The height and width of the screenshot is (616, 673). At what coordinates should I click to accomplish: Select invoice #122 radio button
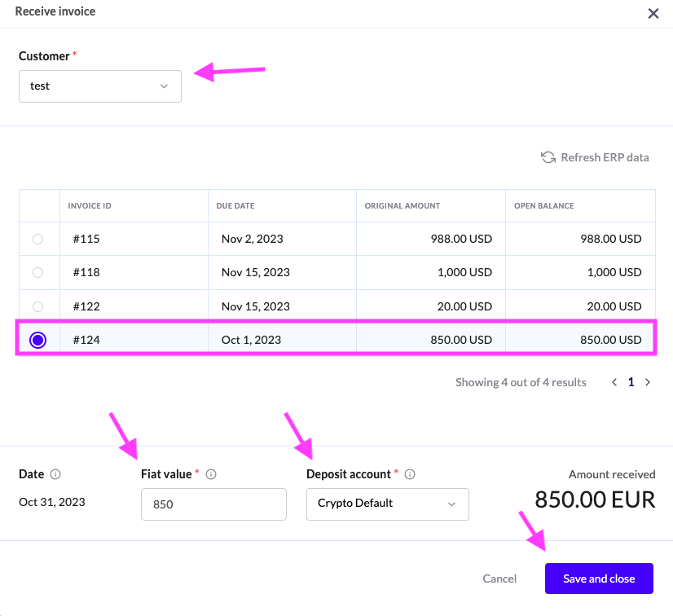(x=37, y=306)
